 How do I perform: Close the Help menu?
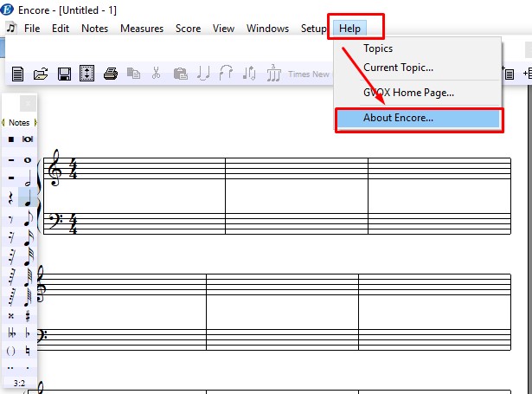click(x=349, y=29)
